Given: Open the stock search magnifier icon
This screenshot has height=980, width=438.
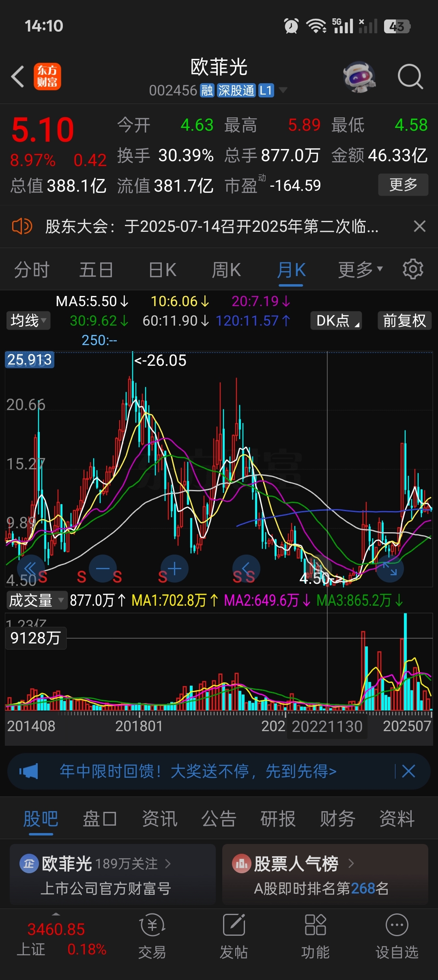Looking at the screenshot, I should 410,76.
